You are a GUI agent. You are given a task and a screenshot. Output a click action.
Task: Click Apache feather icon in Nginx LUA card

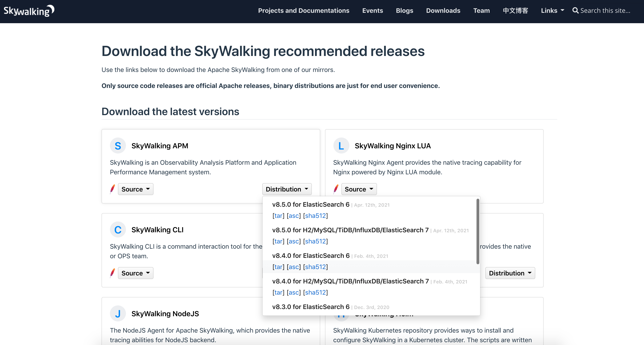pos(336,189)
